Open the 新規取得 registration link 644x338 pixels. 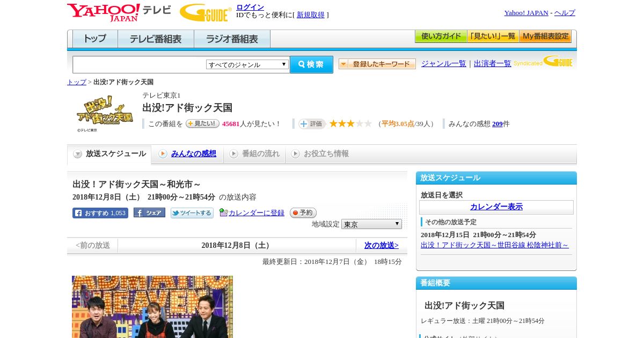311,15
